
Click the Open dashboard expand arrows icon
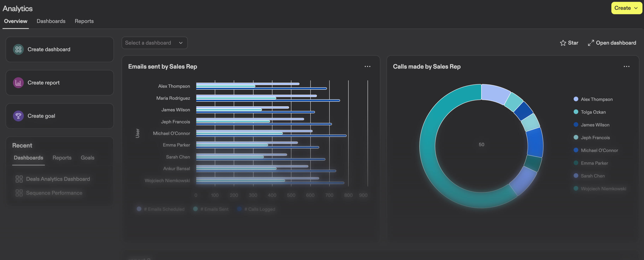tap(591, 43)
